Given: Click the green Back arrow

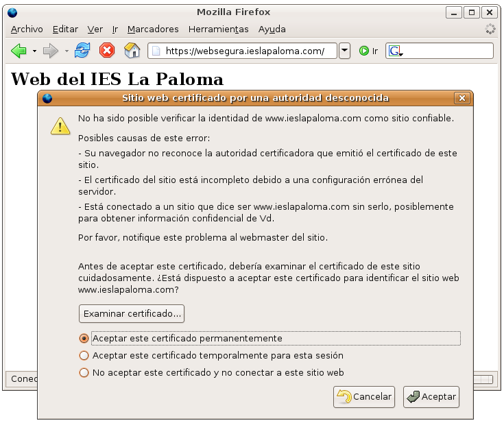Looking at the screenshot, I should tap(19, 51).
